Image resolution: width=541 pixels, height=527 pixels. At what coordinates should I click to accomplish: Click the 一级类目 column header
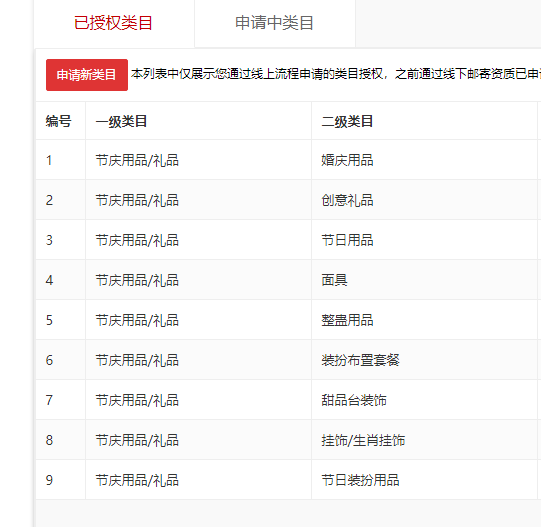(121, 121)
